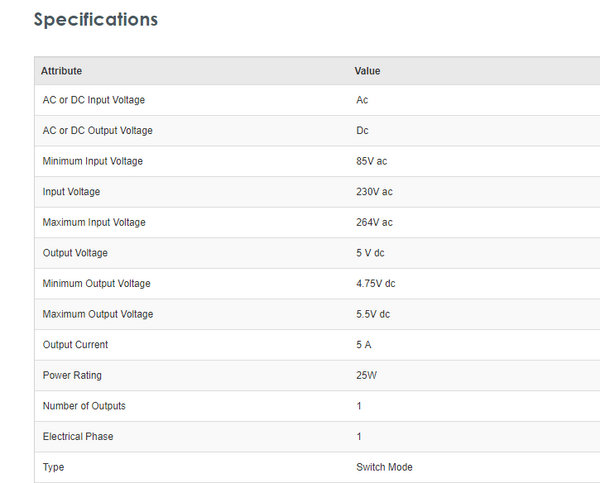This screenshot has height=483, width=600.
Task: Select the Minimum Output Voltage label
Action: tap(96, 284)
